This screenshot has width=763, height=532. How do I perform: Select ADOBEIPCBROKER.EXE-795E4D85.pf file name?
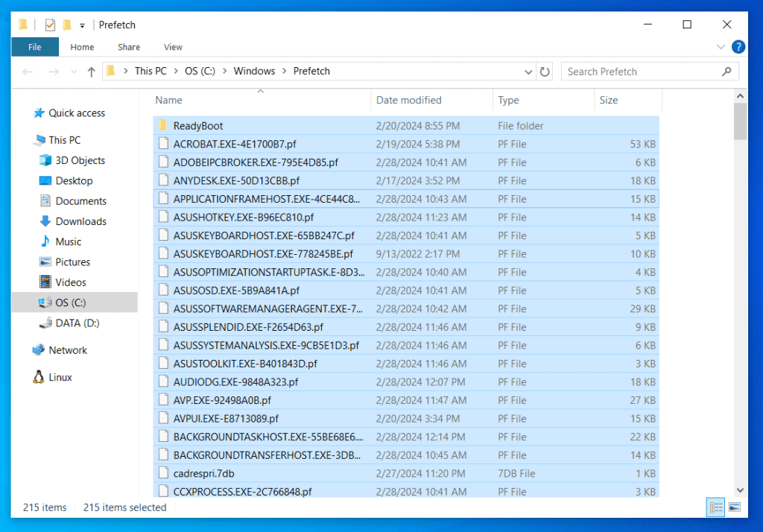[x=256, y=162]
